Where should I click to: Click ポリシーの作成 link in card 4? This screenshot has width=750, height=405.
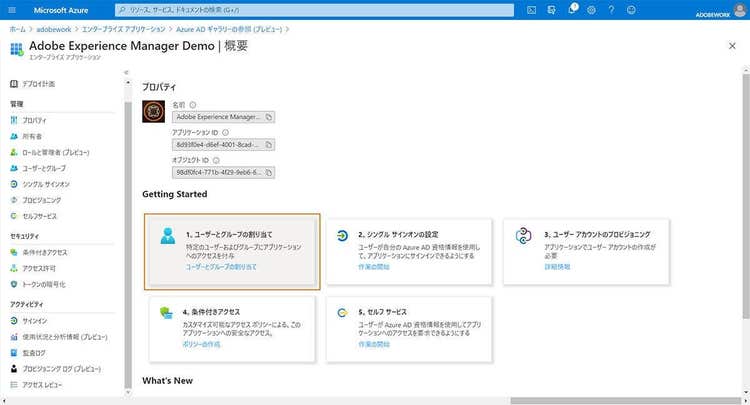coord(201,343)
